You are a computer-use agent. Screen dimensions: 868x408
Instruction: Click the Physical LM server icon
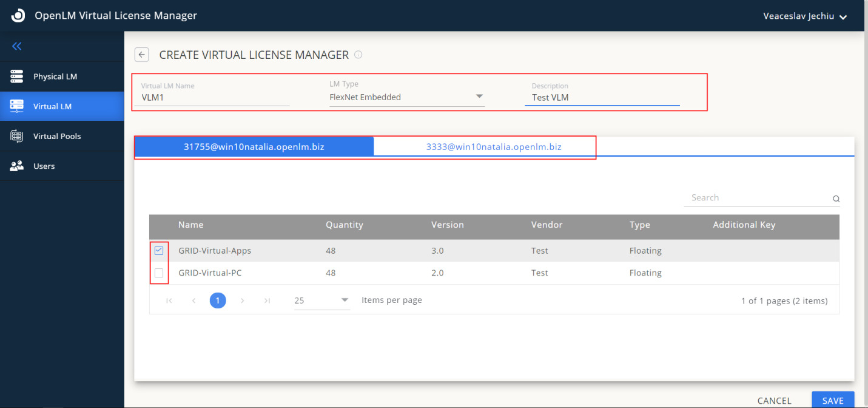[17, 76]
